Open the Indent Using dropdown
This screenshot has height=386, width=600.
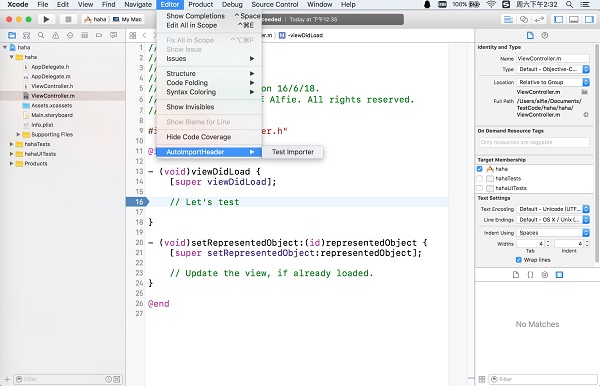click(553, 233)
